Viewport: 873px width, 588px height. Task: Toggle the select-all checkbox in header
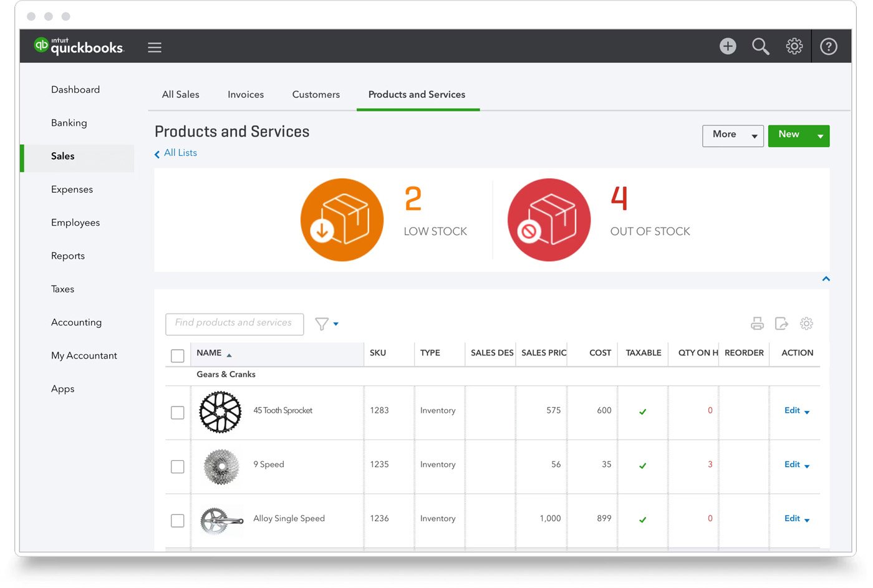pyautogui.click(x=178, y=355)
